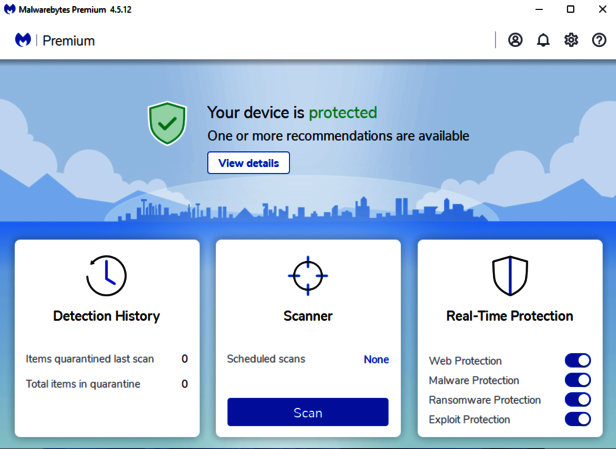The width and height of the screenshot is (616, 449).
Task: Open the settings gear
Action: [571, 40]
